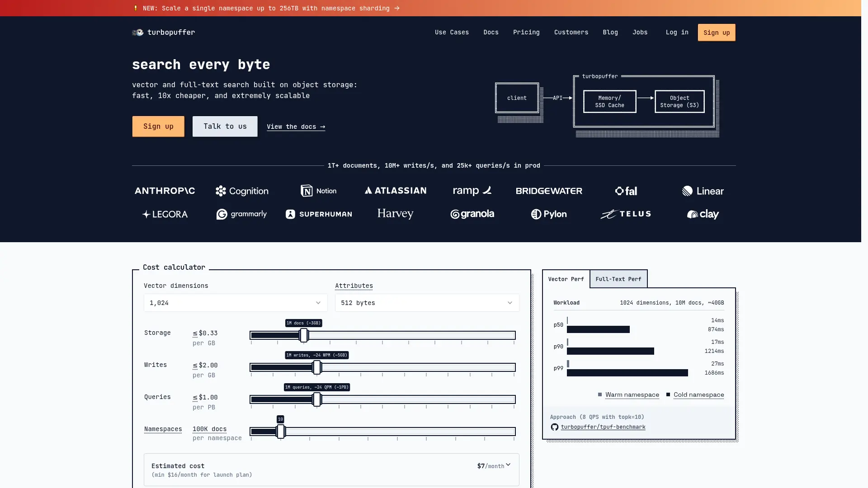Click the Memory/SSD Cache diagram box
This screenshot has width=868, height=488.
(609, 102)
